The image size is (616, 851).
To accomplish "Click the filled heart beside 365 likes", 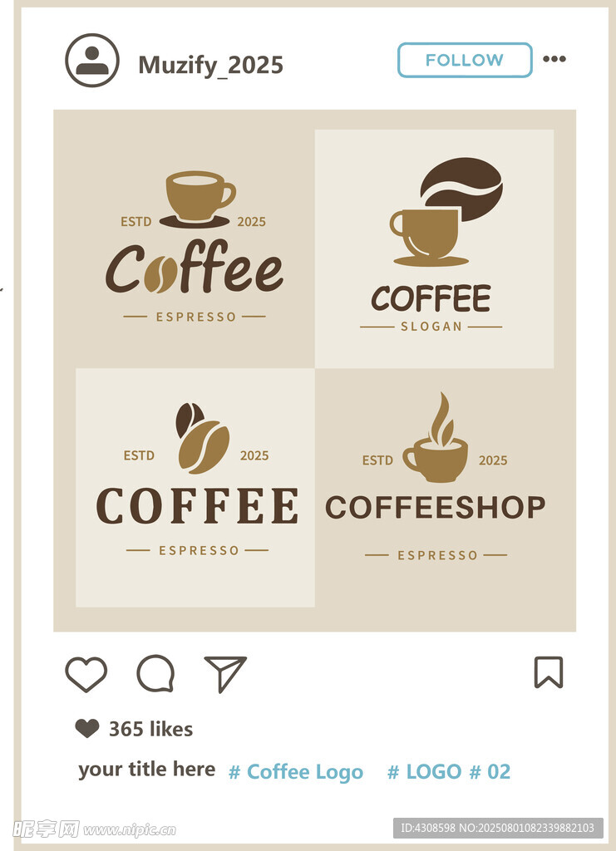I will point(86,728).
